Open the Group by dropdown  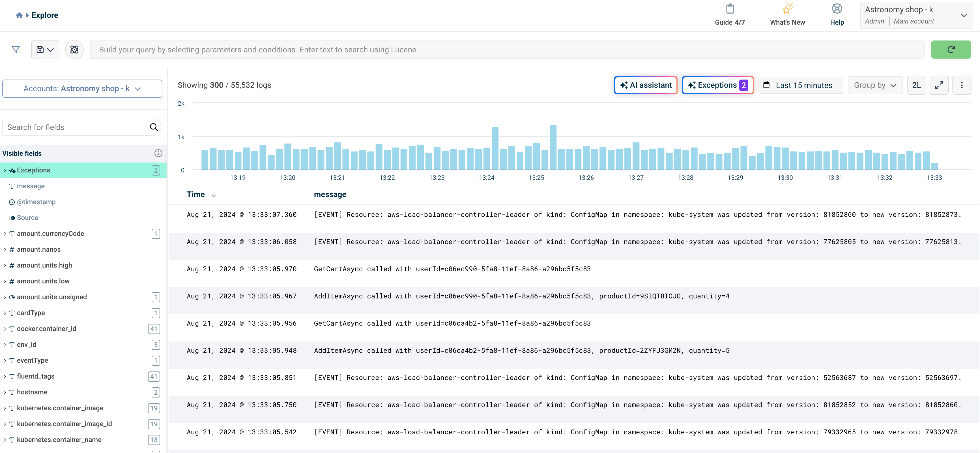click(875, 85)
